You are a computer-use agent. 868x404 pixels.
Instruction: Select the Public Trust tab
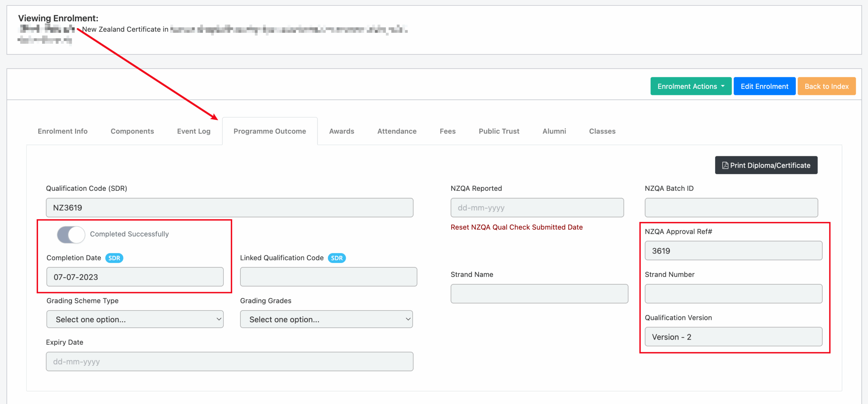(x=499, y=131)
